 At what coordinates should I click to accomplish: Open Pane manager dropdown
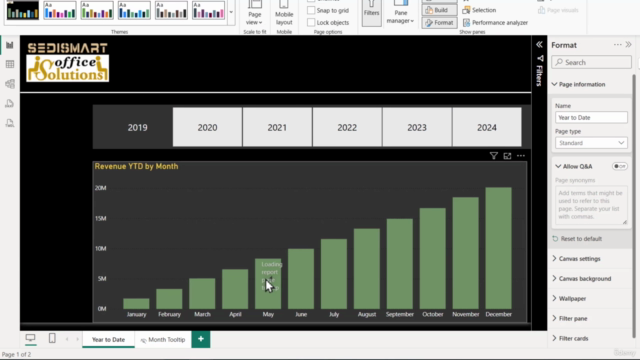pos(400,14)
